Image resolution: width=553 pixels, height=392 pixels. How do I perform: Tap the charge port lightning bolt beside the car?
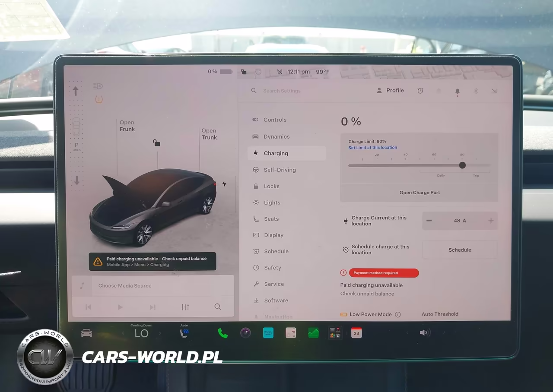pyautogui.click(x=224, y=183)
